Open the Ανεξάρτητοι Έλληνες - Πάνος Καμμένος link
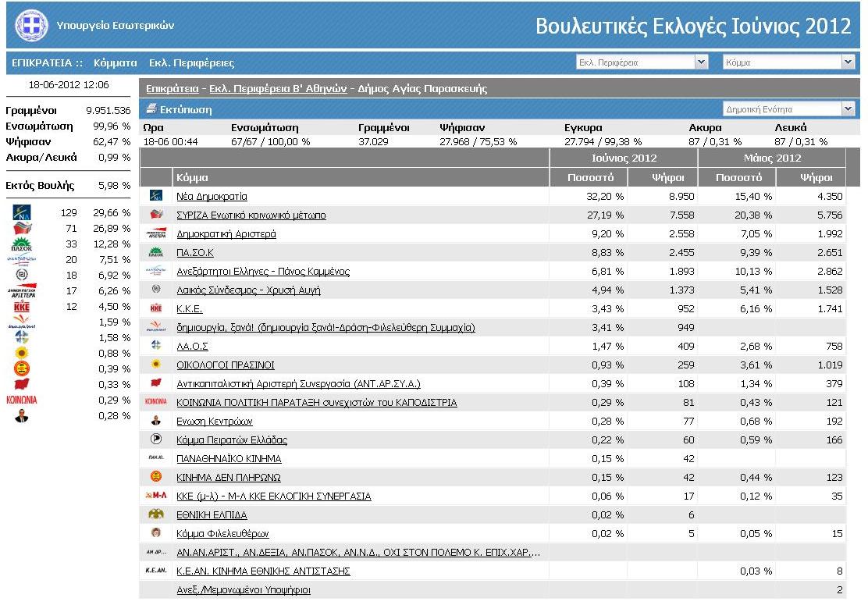This screenshot has width=868, height=605. [263, 271]
